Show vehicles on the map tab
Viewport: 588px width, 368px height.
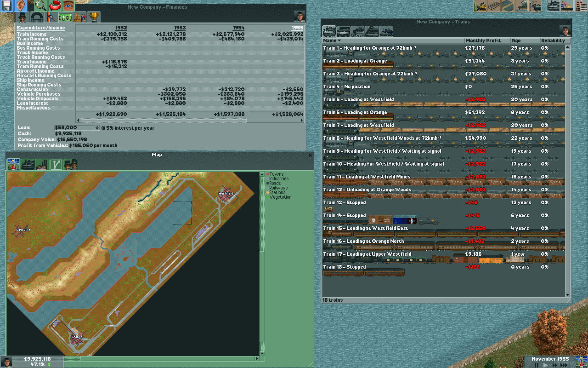pos(28,165)
